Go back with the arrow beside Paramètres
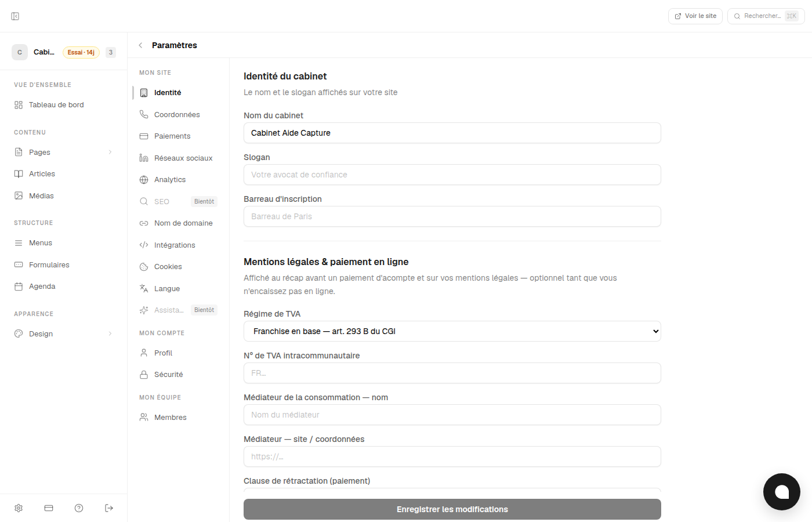Image resolution: width=812 pixels, height=522 pixels. 140,45
